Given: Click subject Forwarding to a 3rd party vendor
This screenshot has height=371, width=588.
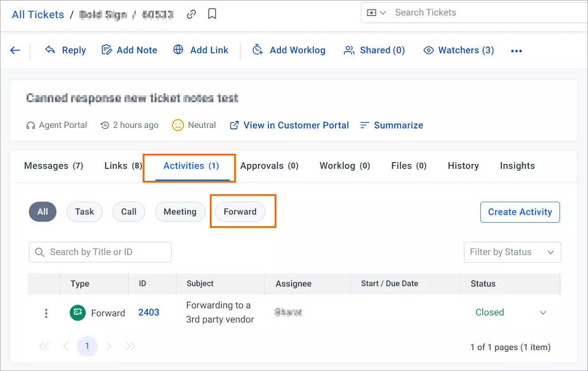Looking at the screenshot, I should (220, 312).
